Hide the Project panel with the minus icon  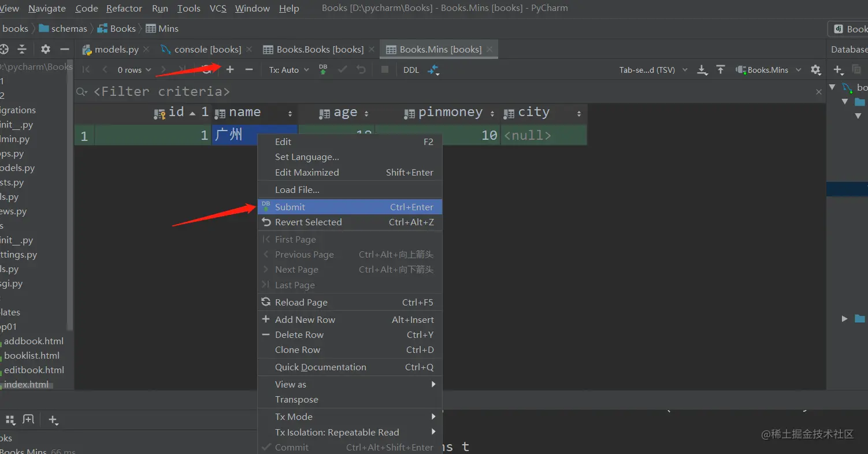coord(65,49)
